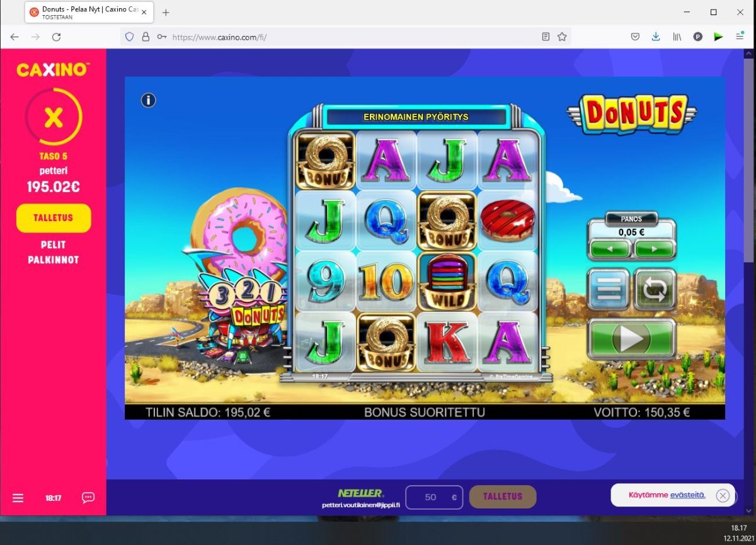Go back in browser
Viewport: 756px width, 545px height.
pyautogui.click(x=14, y=37)
